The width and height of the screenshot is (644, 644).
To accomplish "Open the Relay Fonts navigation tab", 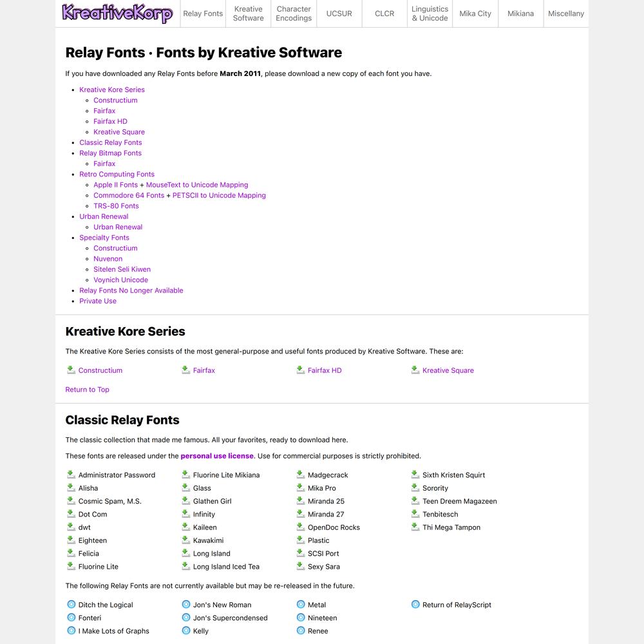I will [x=203, y=14].
